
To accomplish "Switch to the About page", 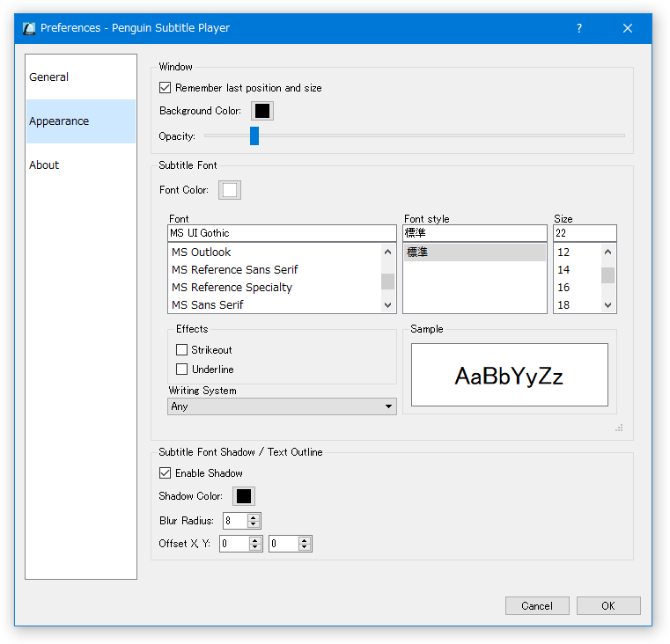I will tap(81, 165).
